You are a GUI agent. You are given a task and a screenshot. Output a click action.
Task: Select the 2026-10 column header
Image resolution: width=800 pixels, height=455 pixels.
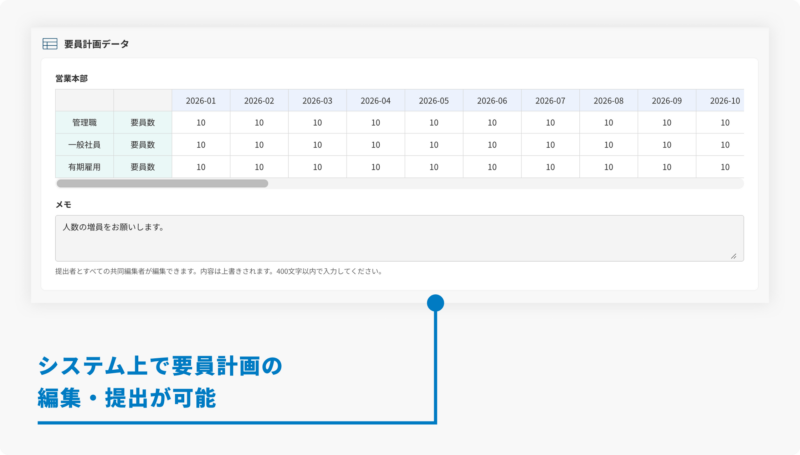point(720,100)
